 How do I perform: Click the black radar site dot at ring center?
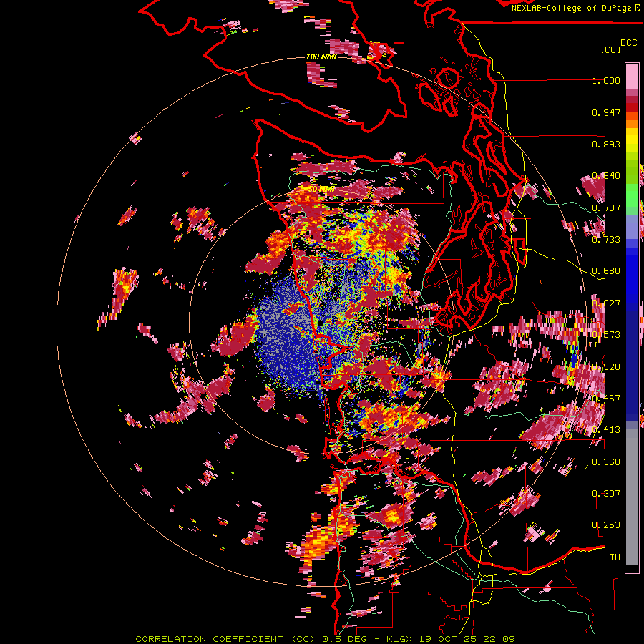[321, 323]
